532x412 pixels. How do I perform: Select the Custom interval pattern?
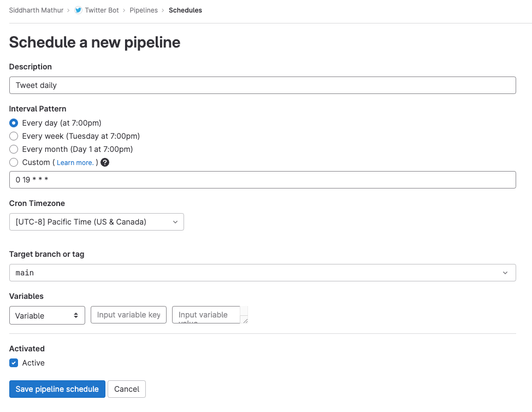(x=13, y=162)
